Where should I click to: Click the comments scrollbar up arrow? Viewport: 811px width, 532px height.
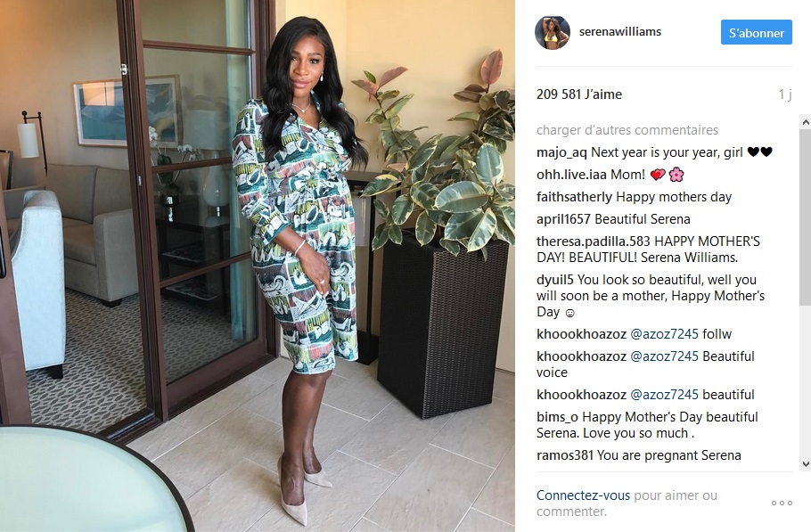(x=806, y=122)
